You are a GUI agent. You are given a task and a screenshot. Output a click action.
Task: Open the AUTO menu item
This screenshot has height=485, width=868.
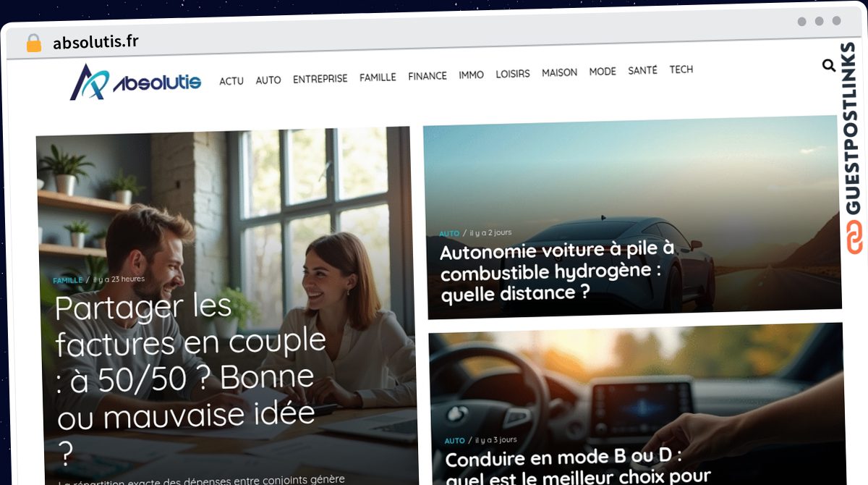[x=268, y=80]
